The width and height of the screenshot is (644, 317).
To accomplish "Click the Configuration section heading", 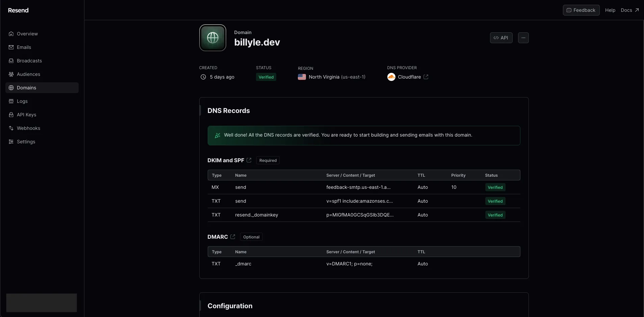I will coord(230,306).
